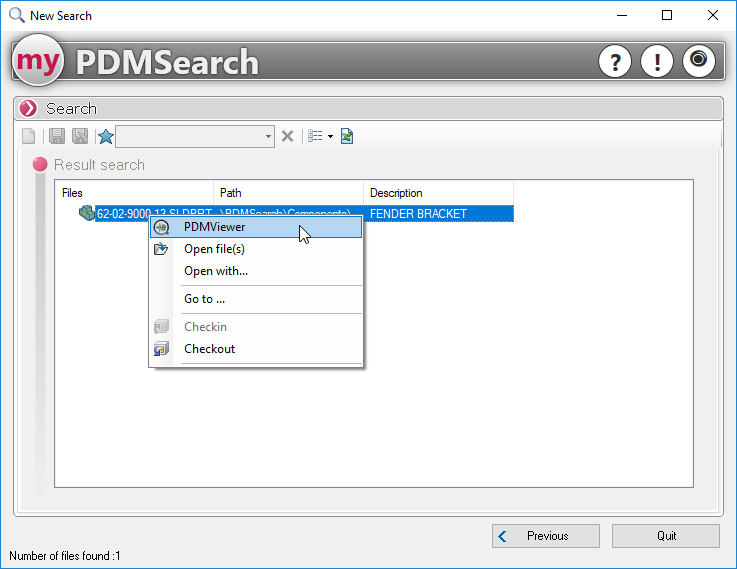The image size is (737, 569).
Task: Click the circular eye icon in header
Action: click(699, 62)
